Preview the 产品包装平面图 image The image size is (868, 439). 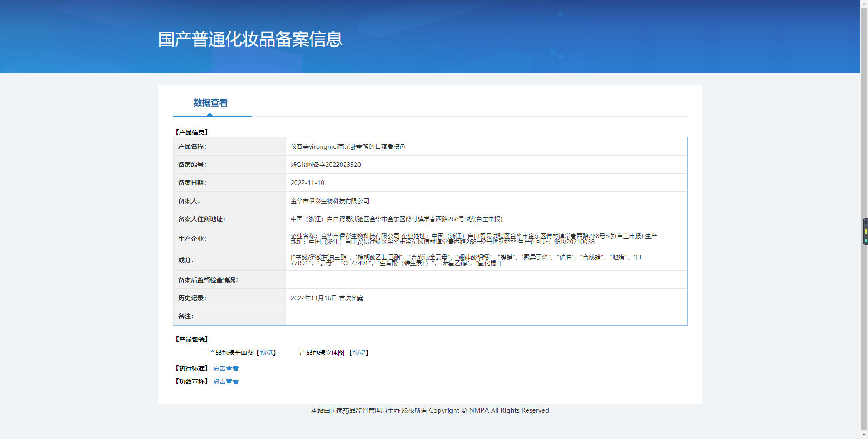pos(266,352)
